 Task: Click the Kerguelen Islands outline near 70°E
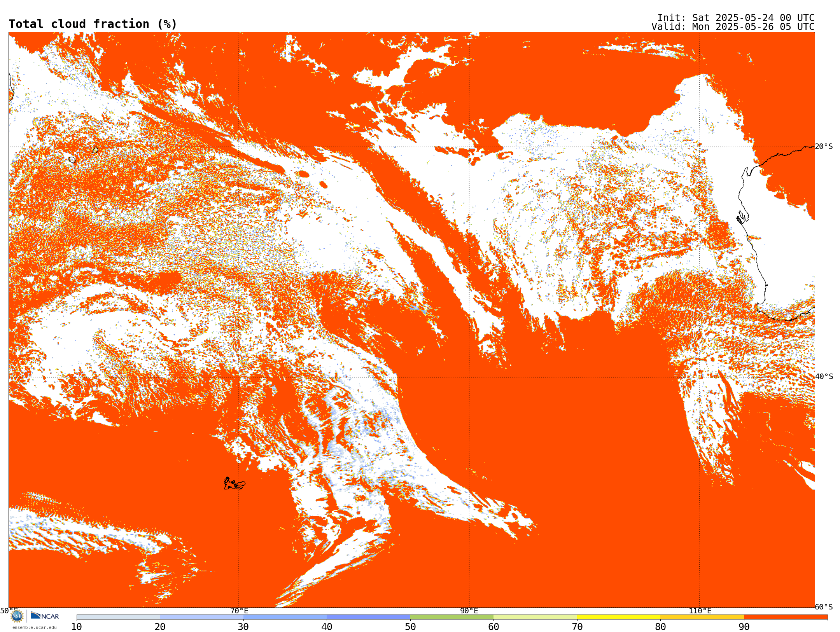point(234,484)
